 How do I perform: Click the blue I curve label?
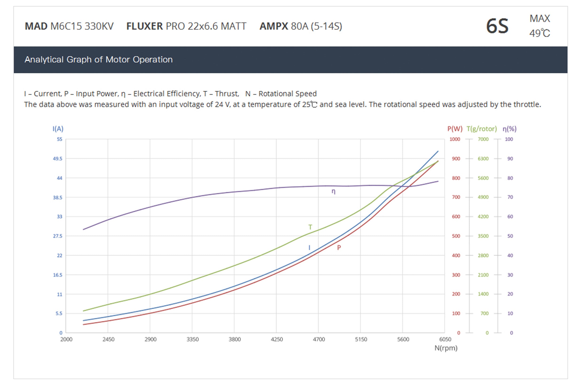tap(309, 248)
